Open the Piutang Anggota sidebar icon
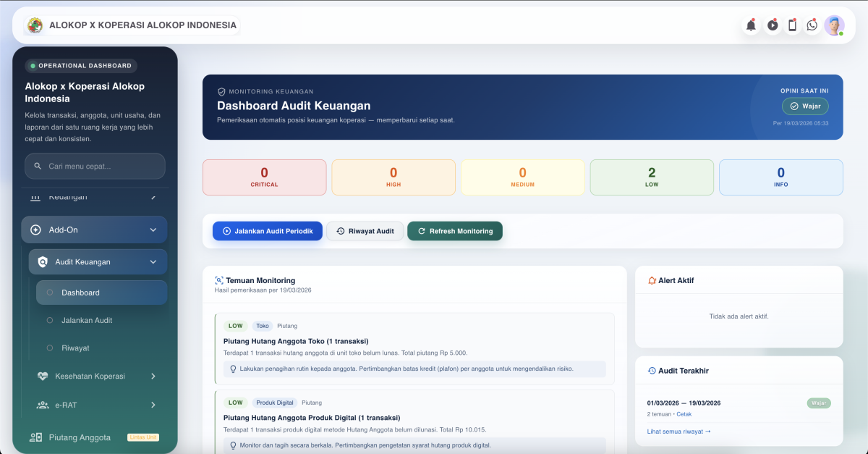The image size is (868, 454). tap(35, 437)
